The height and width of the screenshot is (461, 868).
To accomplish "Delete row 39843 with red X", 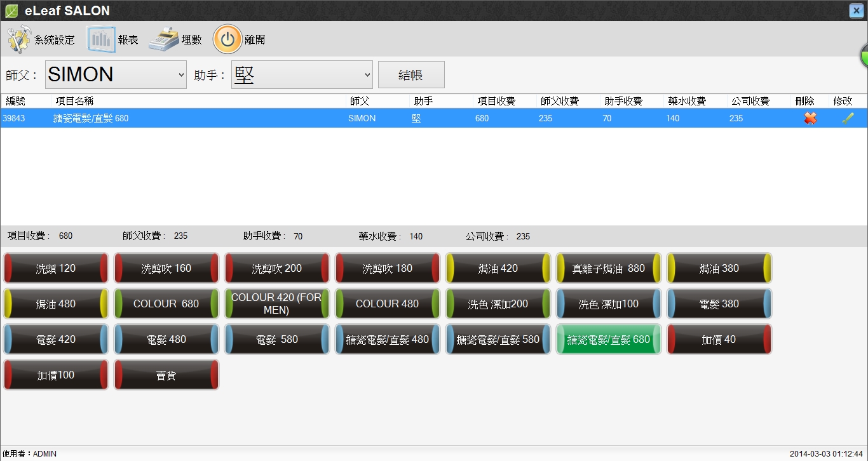I will 810,118.
